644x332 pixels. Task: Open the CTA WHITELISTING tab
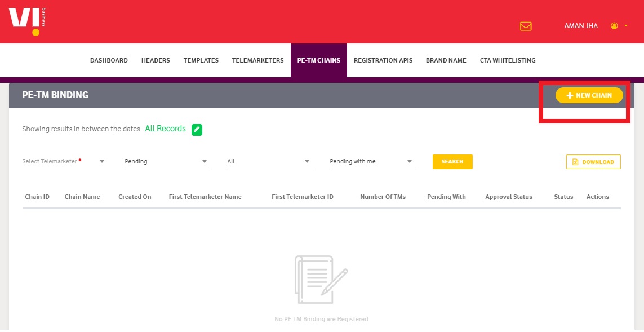click(507, 60)
